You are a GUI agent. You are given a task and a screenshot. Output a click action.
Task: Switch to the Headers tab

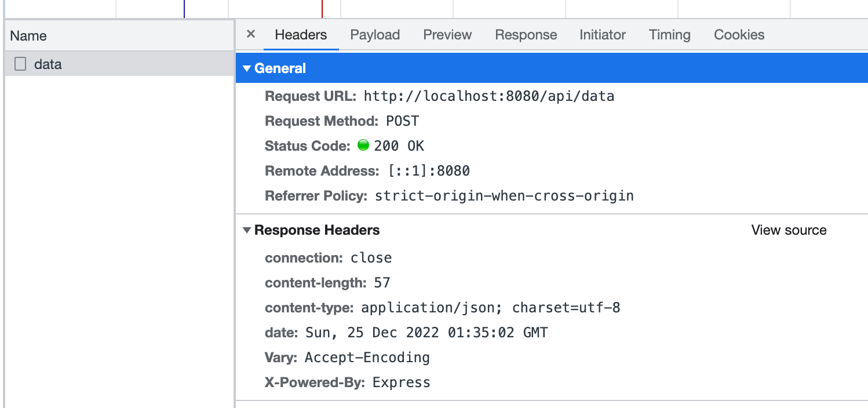pos(301,35)
